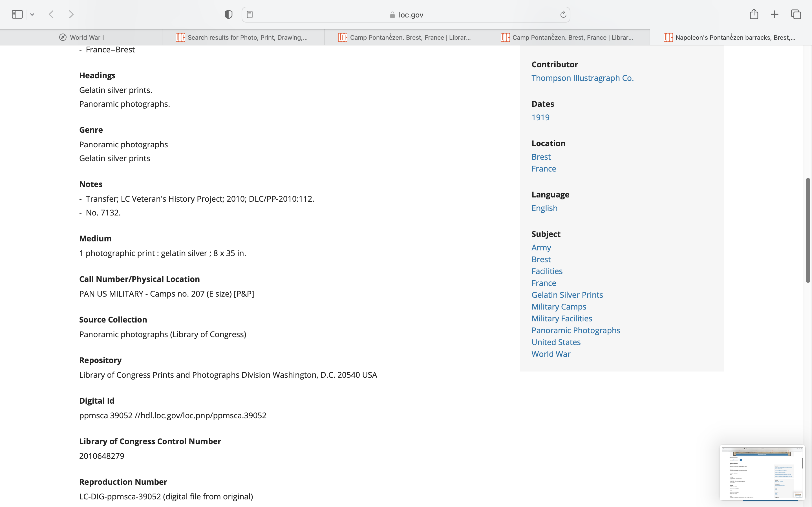Screen dimensions: 812x507
Task: Open the 1919 date link
Action: [x=540, y=117]
